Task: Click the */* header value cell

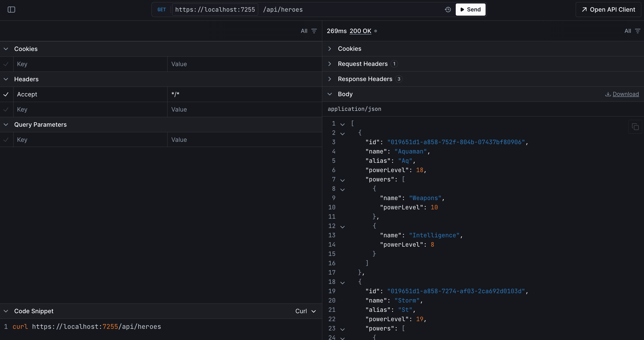Action: (244, 94)
